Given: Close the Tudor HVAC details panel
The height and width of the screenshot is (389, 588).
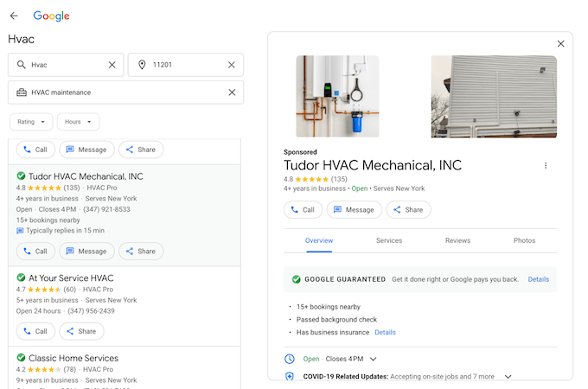Looking at the screenshot, I should (x=560, y=44).
